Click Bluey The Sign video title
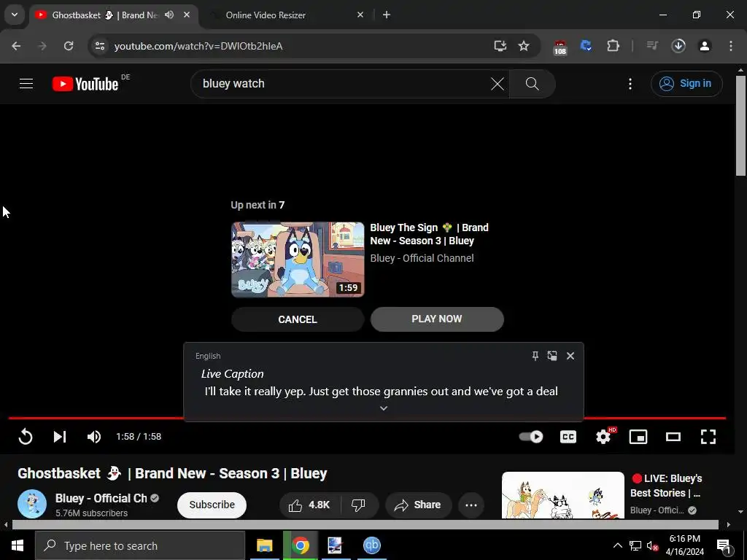The height and width of the screenshot is (560, 747). (x=429, y=234)
